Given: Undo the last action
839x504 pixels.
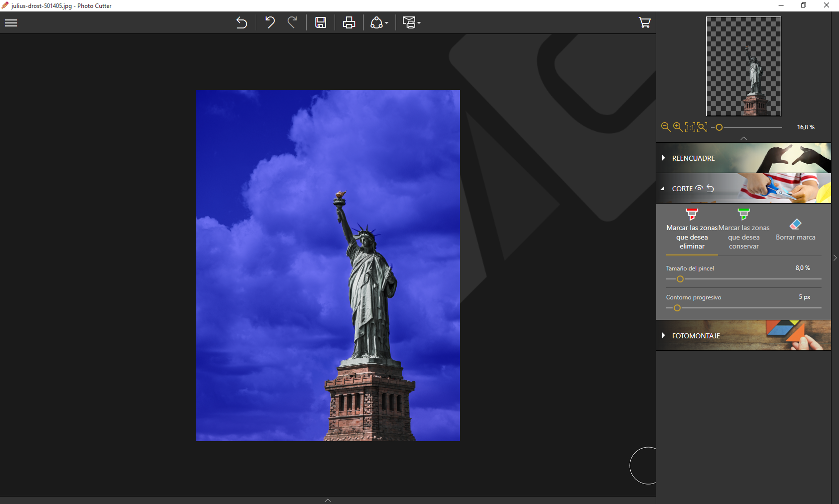Looking at the screenshot, I should [270, 22].
